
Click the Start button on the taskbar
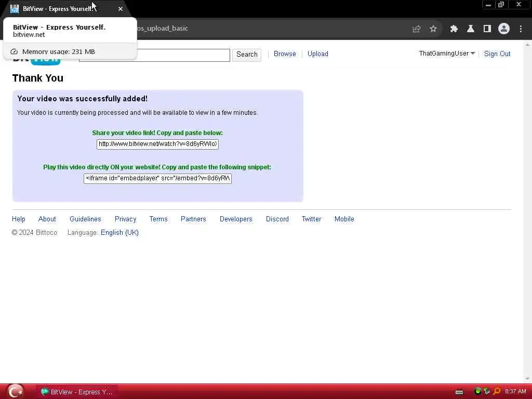point(15,392)
